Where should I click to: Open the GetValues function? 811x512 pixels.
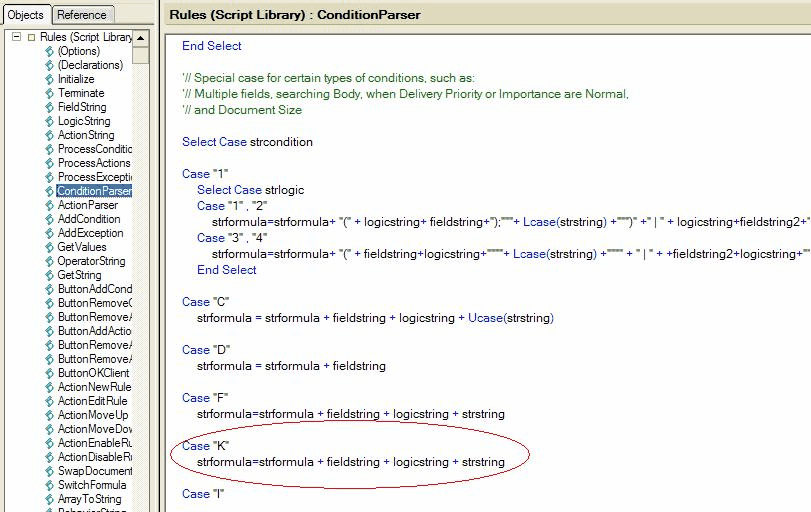point(82,247)
